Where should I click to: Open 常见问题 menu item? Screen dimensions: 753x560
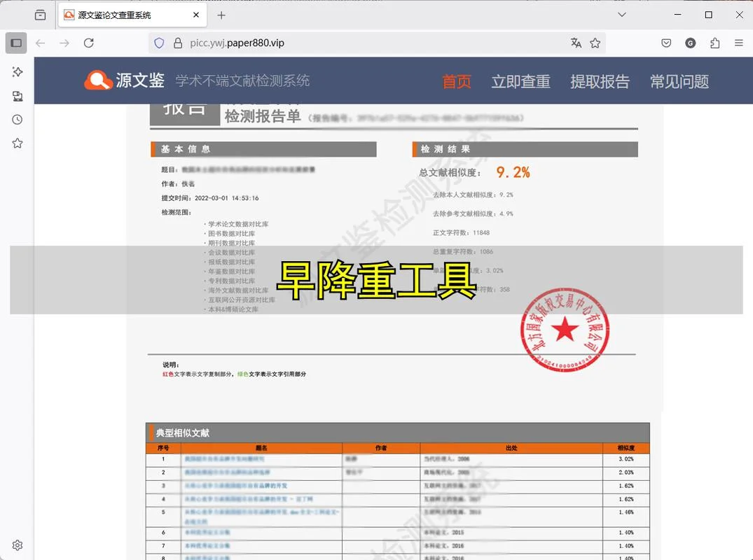click(x=679, y=82)
